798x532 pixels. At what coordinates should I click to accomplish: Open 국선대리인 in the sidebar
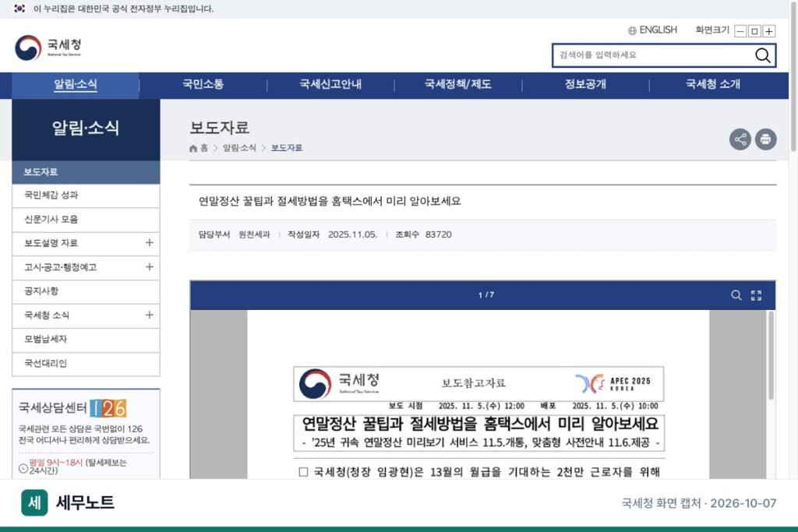coord(86,363)
